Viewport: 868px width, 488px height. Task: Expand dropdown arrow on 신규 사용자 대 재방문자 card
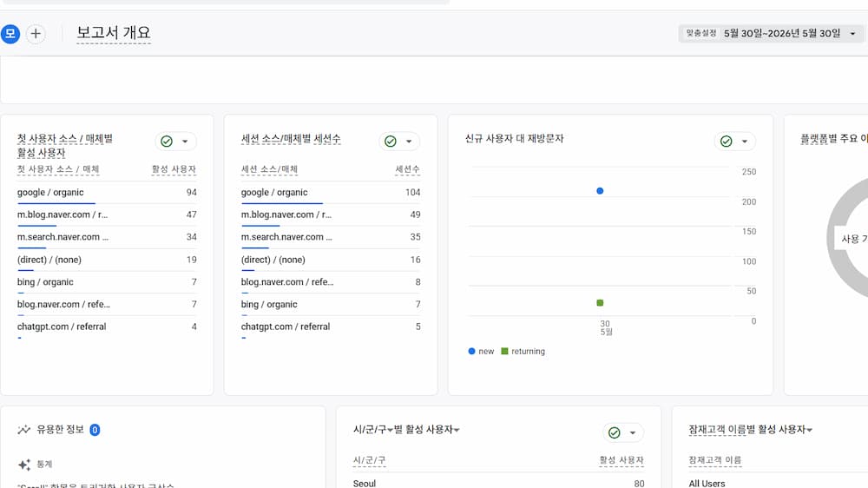pos(745,142)
